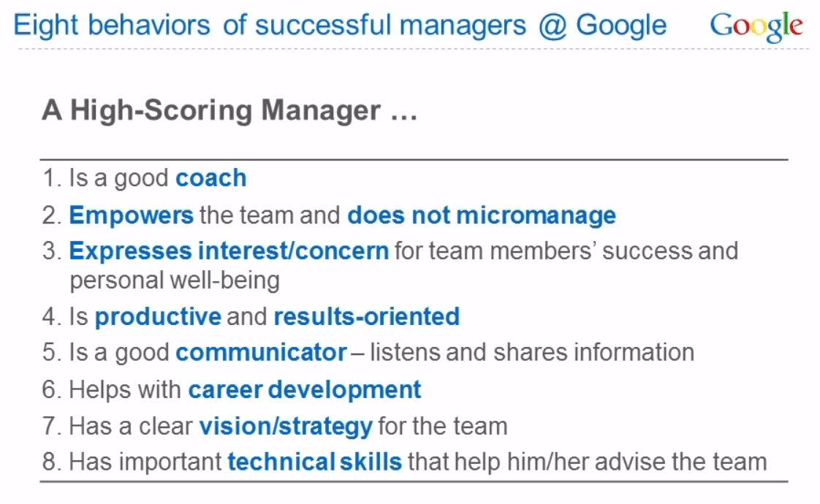
Task: Click 'results-oriented' highlighted text
Action: click(367, 317)
